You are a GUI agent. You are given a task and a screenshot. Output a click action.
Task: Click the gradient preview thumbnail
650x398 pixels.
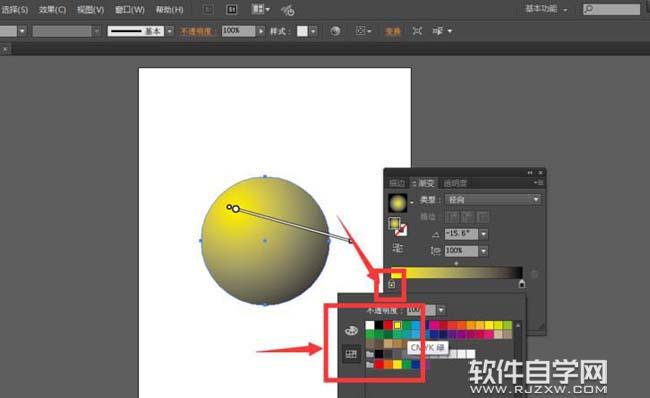[x=398, y=203]
